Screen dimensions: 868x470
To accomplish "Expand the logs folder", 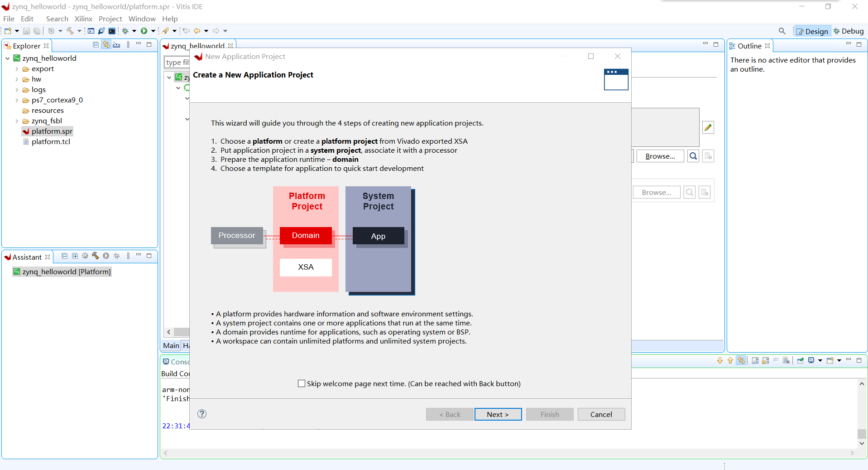I will click(x=17, y=90).
